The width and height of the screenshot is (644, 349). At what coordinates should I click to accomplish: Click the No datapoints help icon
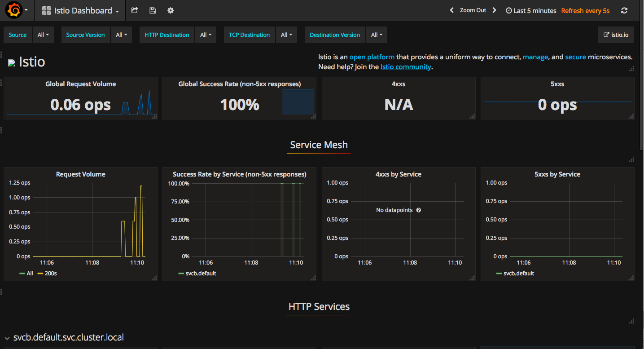pos(418,210)
